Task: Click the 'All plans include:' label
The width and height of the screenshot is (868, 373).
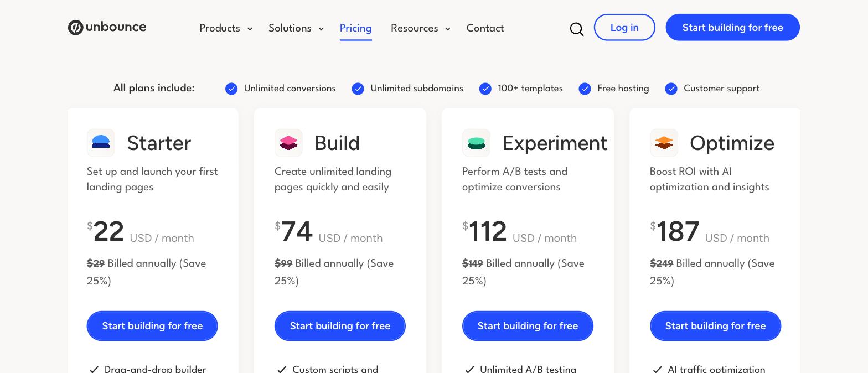Action: [x=154, y=88]
